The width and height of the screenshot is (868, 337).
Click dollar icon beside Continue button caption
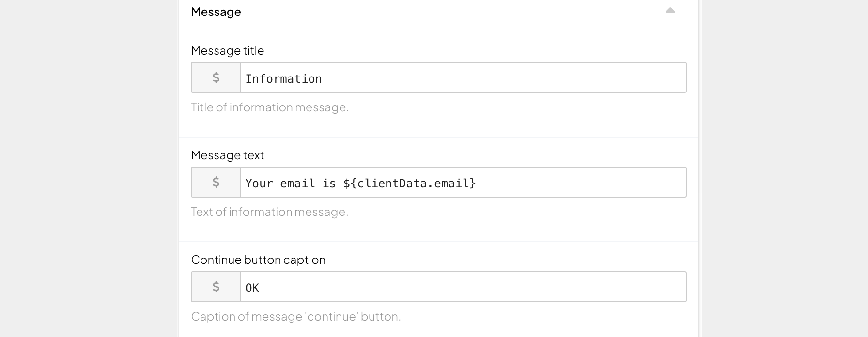pos(216,287)
